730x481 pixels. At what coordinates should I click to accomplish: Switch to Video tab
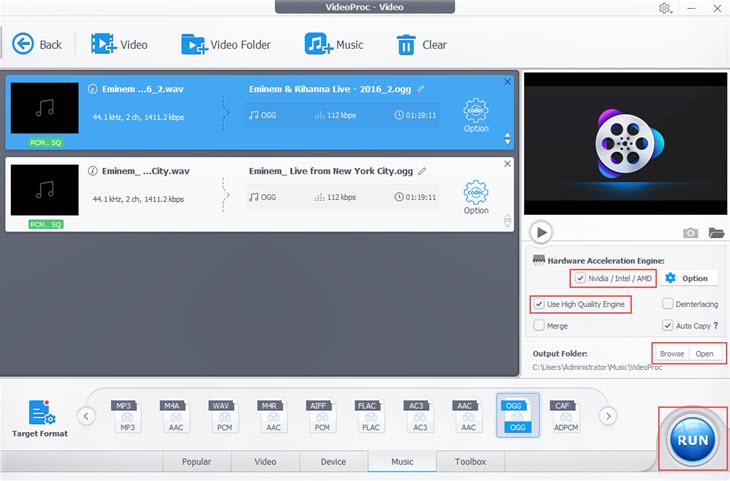tap(265, 461)
